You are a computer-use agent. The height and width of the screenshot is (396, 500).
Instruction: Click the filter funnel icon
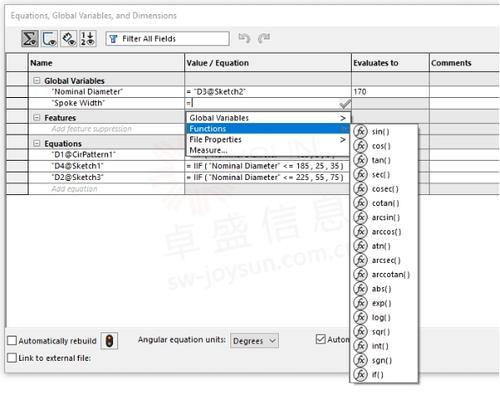(113, 39)
